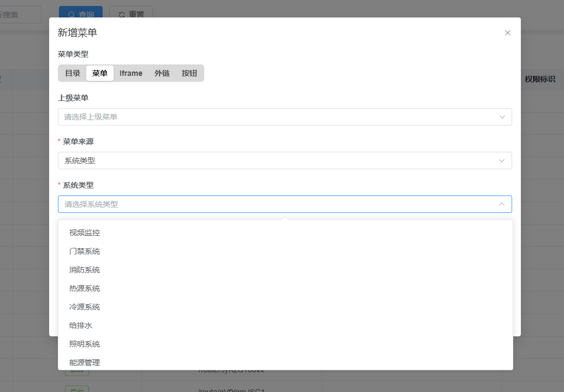The height and width of the screenshot is (392, 564).
Task: Collapse the 系统类型 dropdown
Action: click(x=285, y=204)
